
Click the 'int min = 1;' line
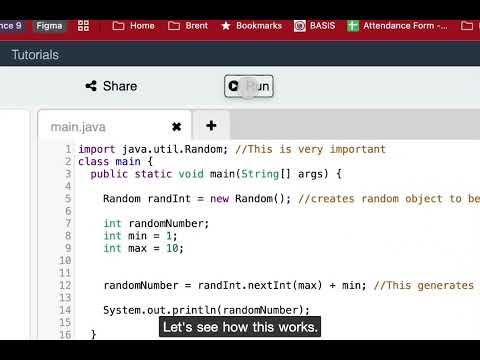(140, 236)
